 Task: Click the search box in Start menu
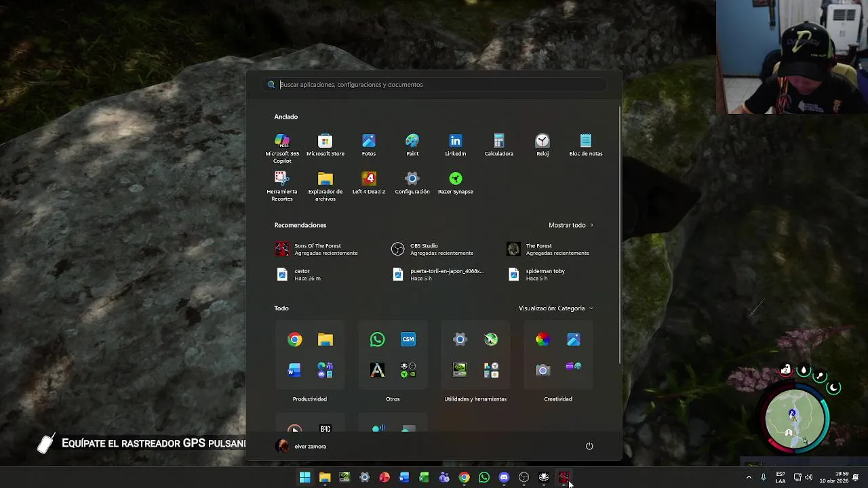click(x=434, y=85)
